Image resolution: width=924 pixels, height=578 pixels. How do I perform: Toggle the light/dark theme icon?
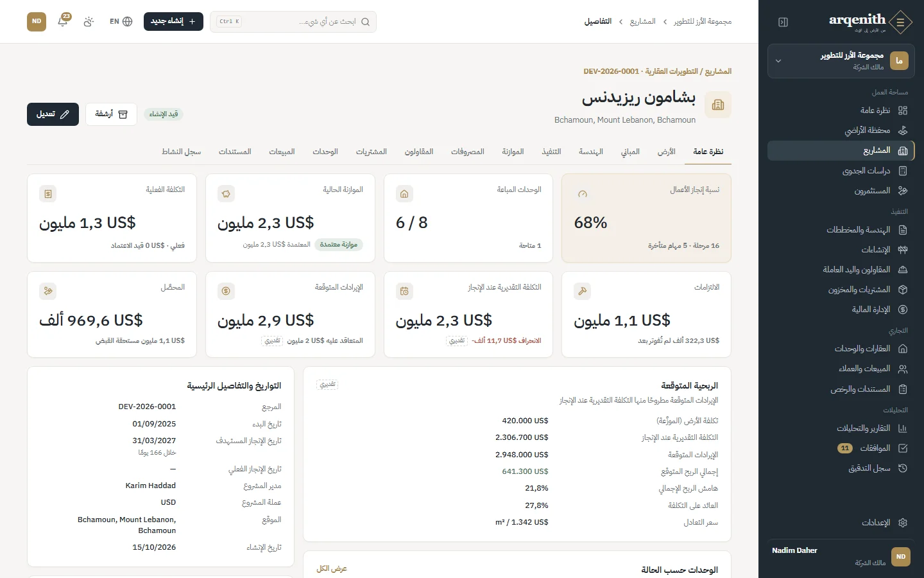89,21
